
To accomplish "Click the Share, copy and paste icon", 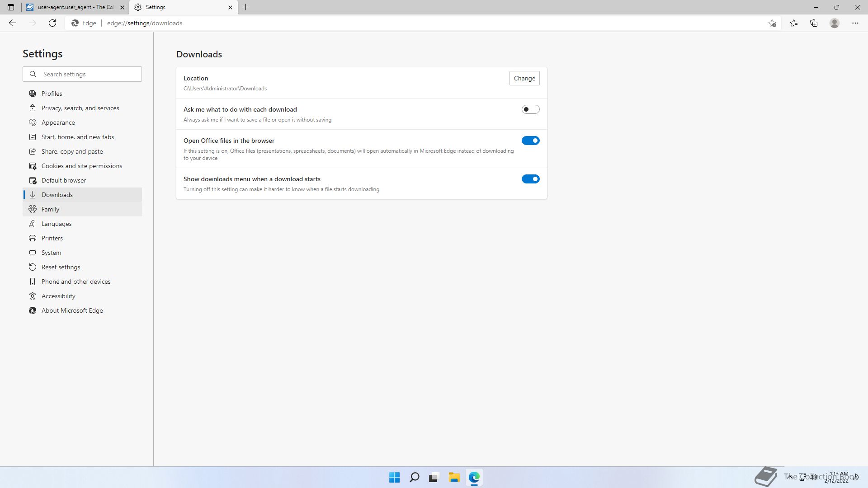I will point(33,151).
